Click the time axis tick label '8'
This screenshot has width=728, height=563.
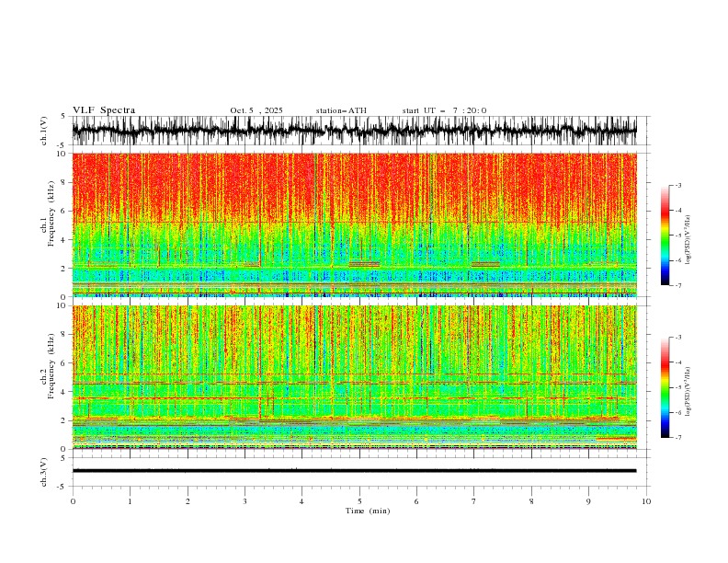click(x=531, y=501)
